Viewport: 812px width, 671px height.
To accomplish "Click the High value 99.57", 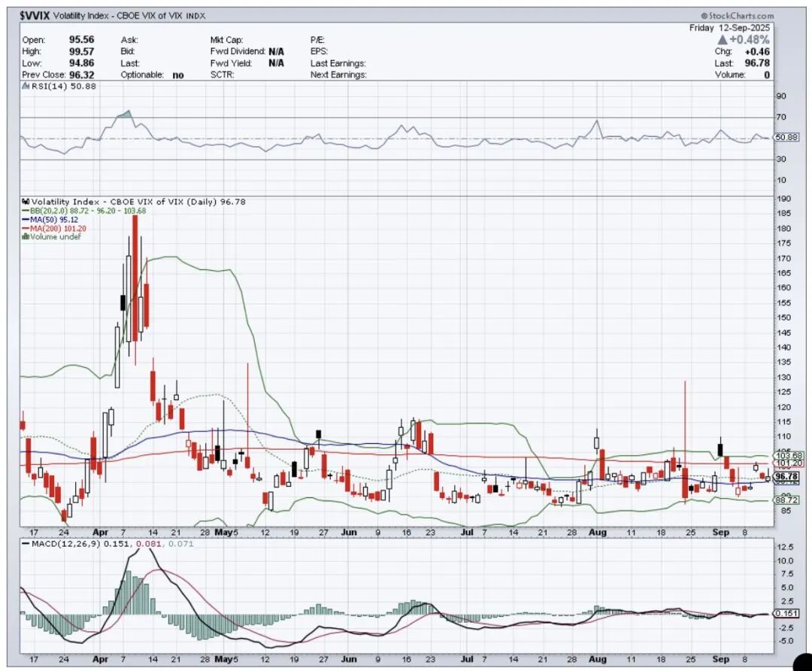I will [82, 51].
